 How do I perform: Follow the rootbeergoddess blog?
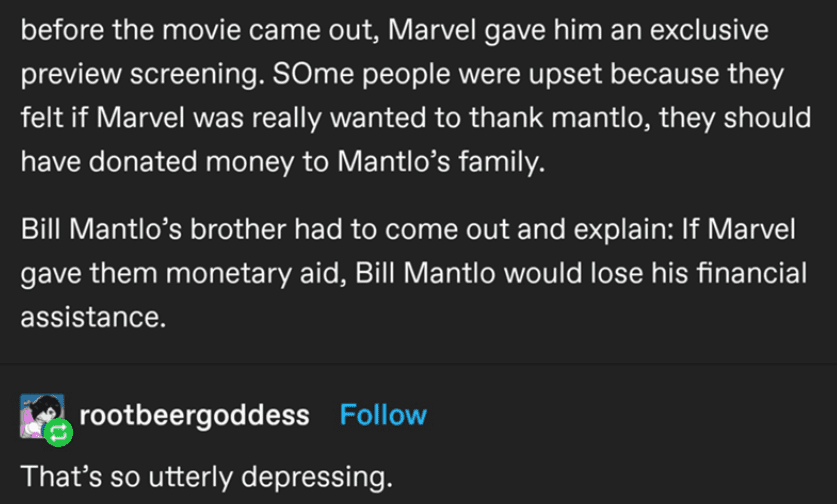tap(383, 415)
